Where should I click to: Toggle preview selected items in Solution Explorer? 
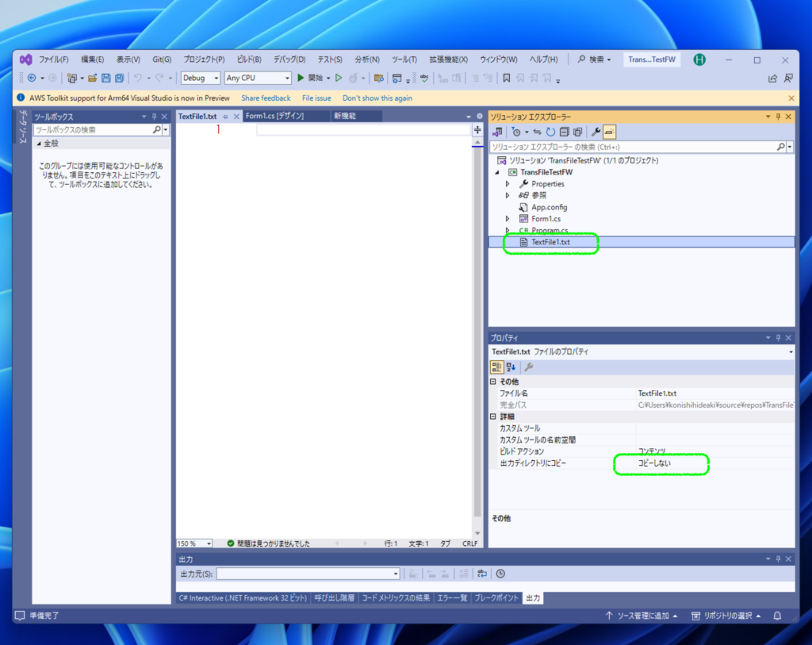click(610, 132)
